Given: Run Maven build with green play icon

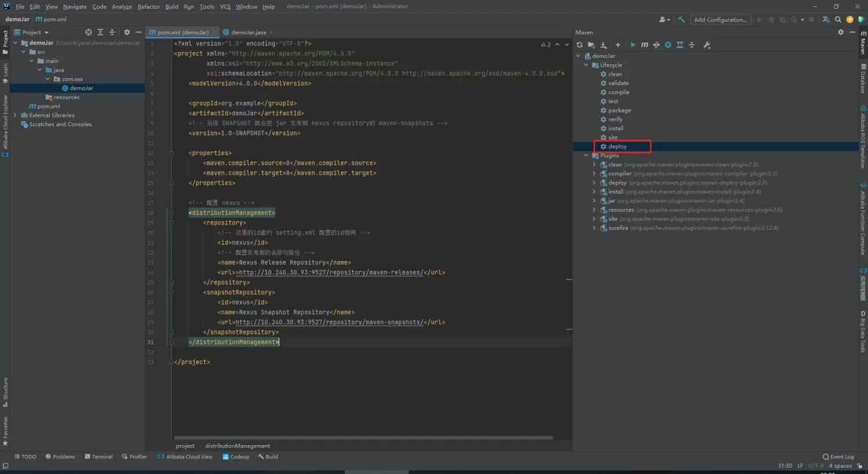Looking at the screenshot, I should click(632, 45).
